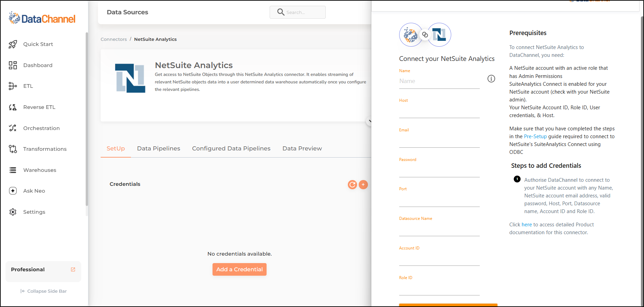Screen dimensions: 644x307
Task: Click the chain link icon between logos
Action: [x=425, y=35]
